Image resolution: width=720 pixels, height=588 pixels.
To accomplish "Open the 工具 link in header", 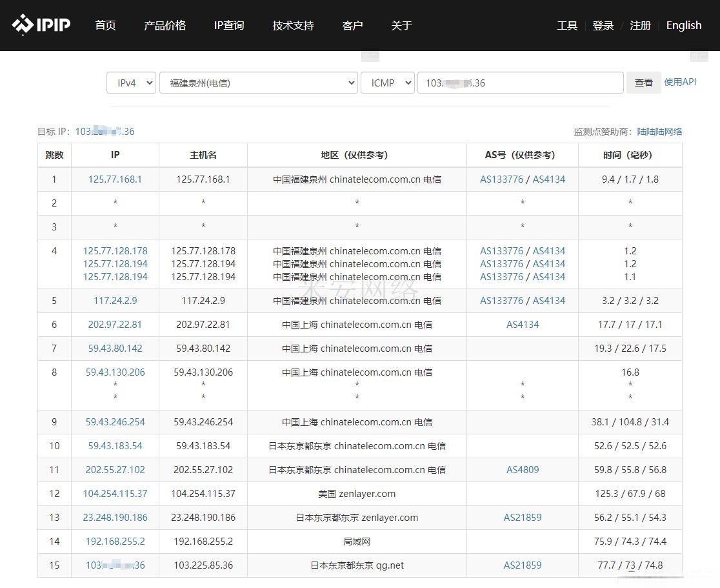I will click(567, 25).
